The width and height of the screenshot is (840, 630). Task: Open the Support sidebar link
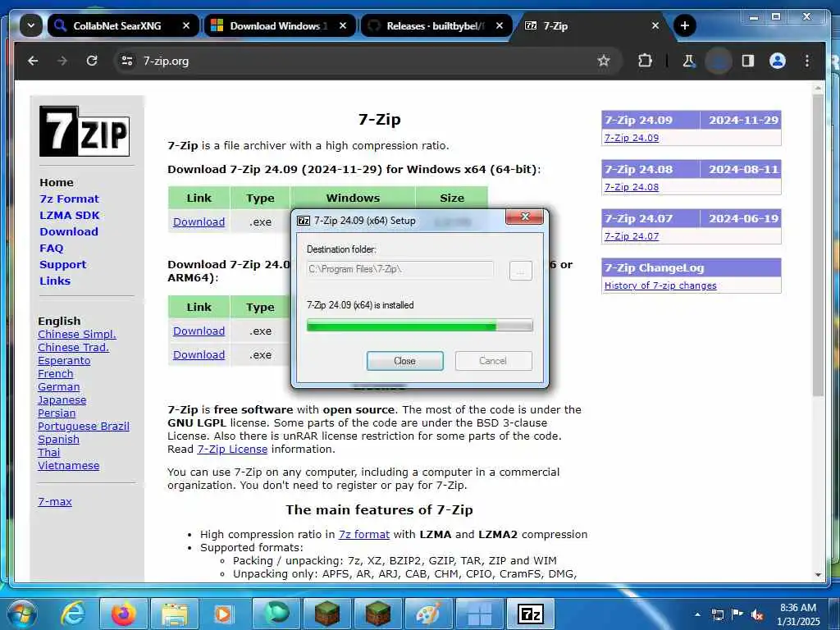pos(62,265)
